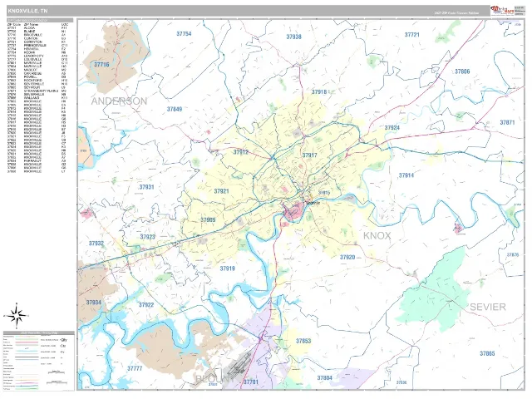Select ZIP label 37909 on the map

pyautogui.click(x=208, y=219)
